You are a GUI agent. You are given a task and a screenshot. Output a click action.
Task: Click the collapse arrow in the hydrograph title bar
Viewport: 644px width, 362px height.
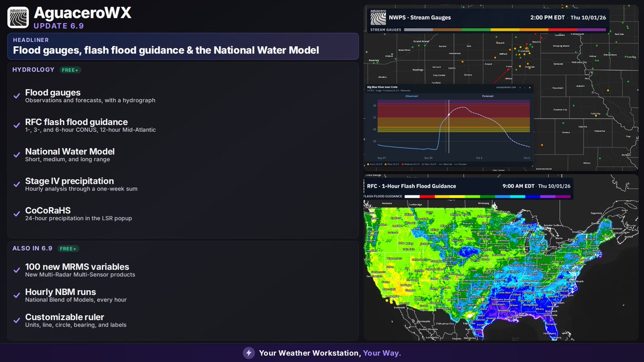(x=520, y=87)
